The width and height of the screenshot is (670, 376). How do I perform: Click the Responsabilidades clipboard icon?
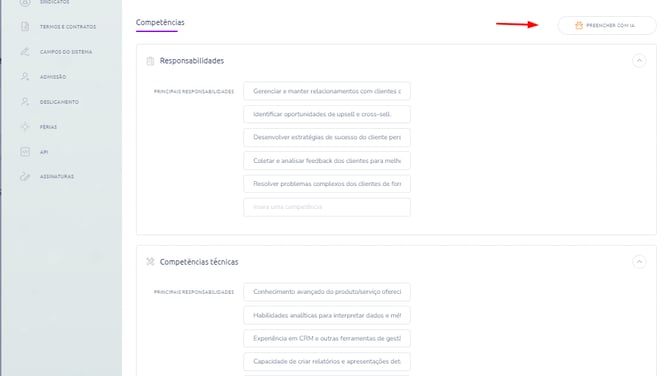tap(150, 61)
